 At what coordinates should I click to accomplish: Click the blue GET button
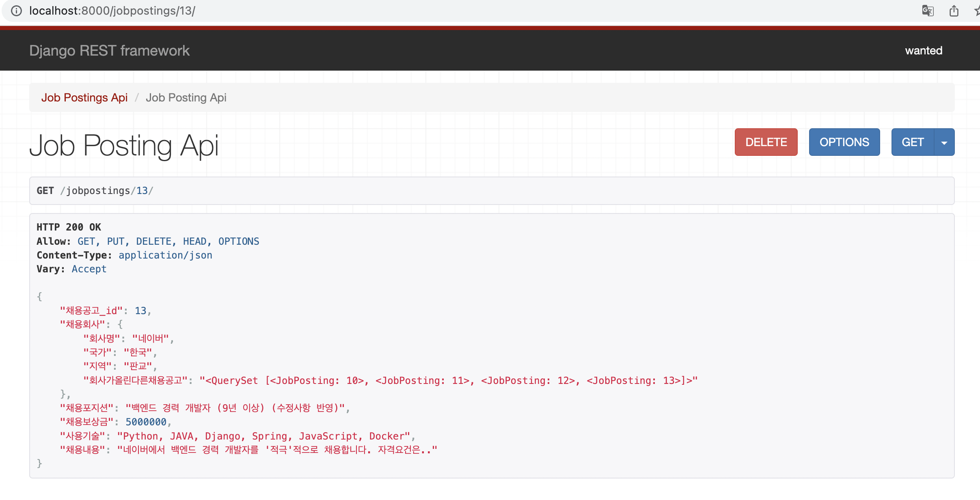pyautogui.click(x=913, y=142)
